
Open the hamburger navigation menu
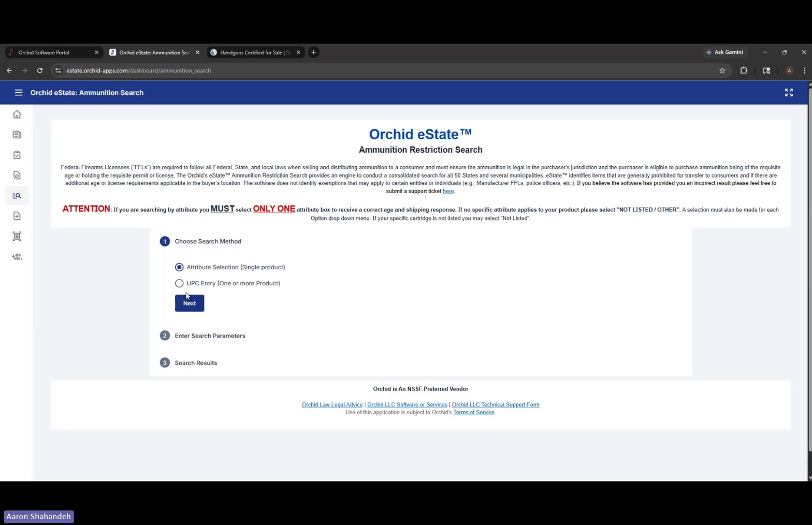[19, 93]
